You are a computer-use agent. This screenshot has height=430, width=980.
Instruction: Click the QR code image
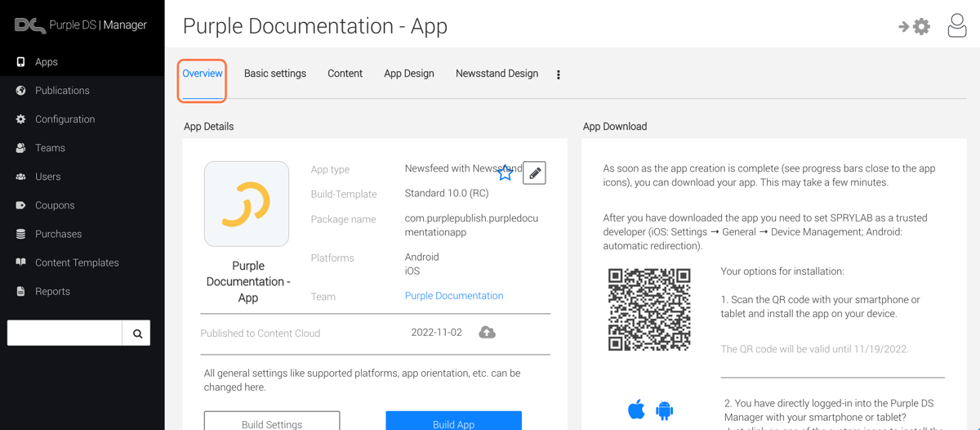pos(649,310)
